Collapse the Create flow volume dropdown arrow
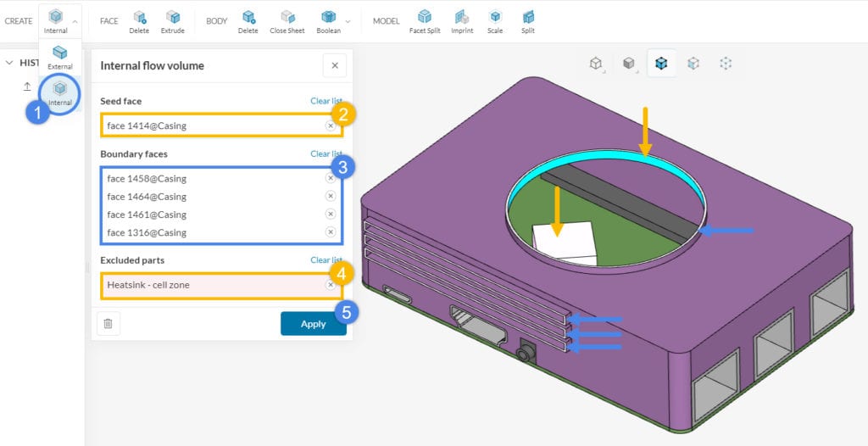Screen dimensions: 868x446 coord(75,21)
